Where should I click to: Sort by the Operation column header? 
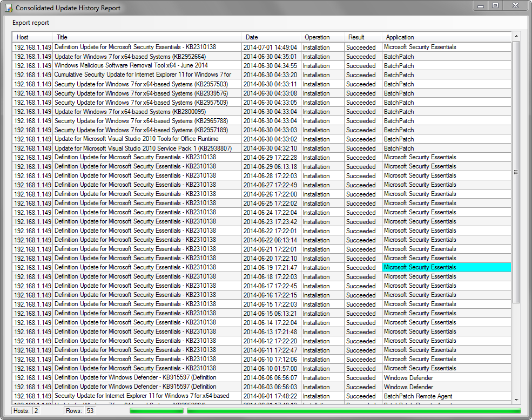[x=322, y=37]
